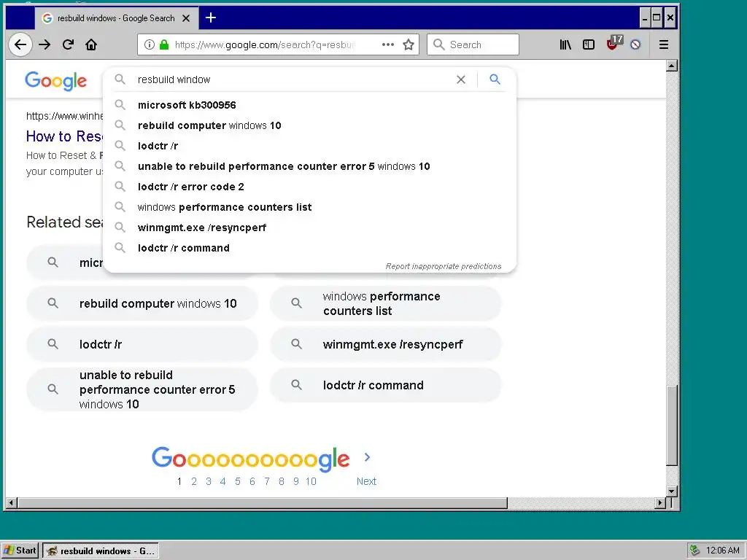Click the vertical scrollbar down arrow
Viewport: 747px width, 560px height.
(x=672, y=491)
